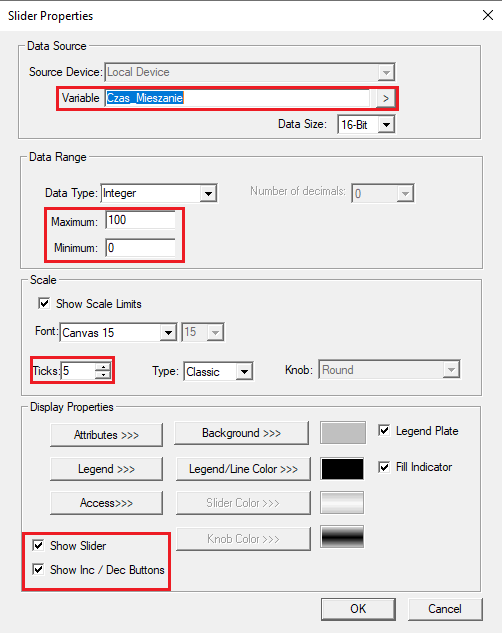This screenshot has width=502, height=633.
Task: Open the Data Size dropdown
Action: pos(386,124)
